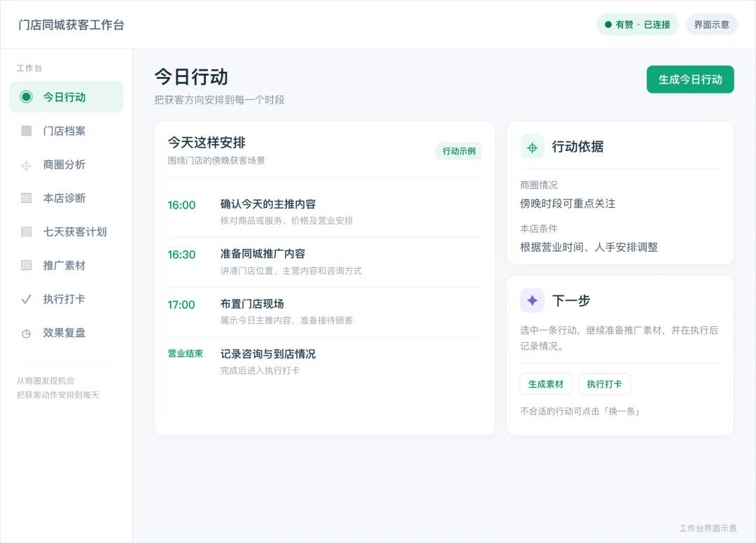Click the 行动依据 card heading
The height and width of the screenshot is (543, 756).
point(577,147)
